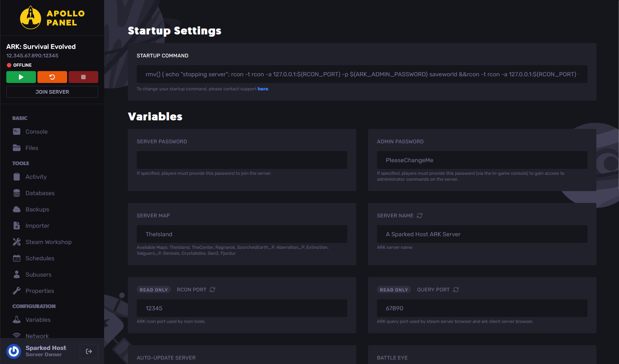Click the Server Password input field
This screenshot has width=619, height=364.
(x=242, y=160)
